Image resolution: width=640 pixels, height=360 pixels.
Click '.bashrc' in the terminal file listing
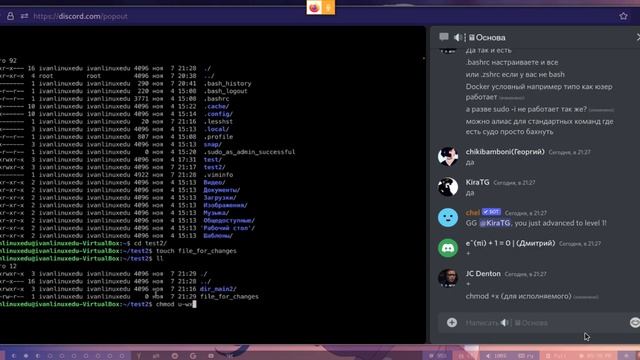point(216,99)
